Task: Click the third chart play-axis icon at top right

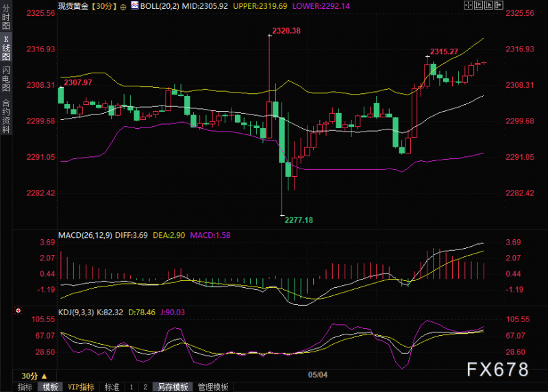Action: tap(488, 5)
